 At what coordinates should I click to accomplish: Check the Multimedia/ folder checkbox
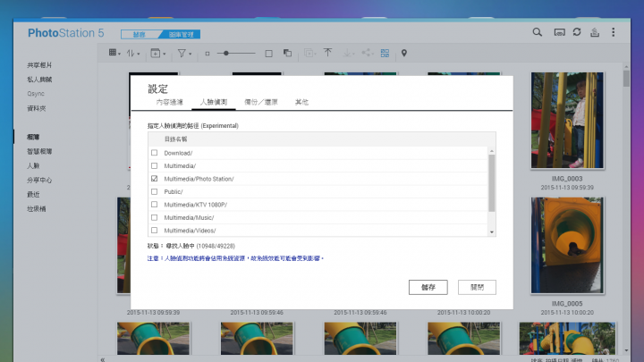click(155, 166)
